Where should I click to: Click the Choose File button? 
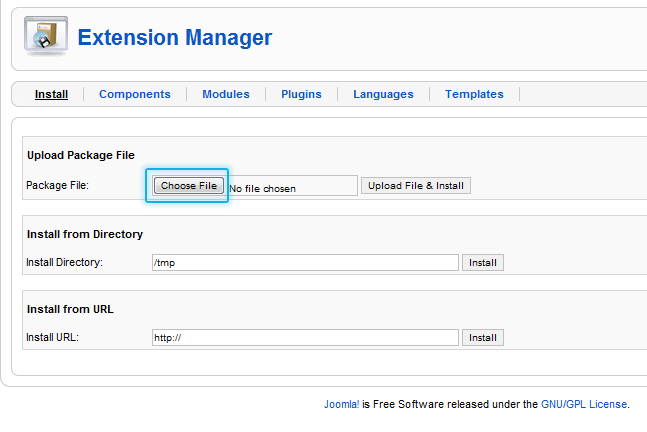pos(189,186)
